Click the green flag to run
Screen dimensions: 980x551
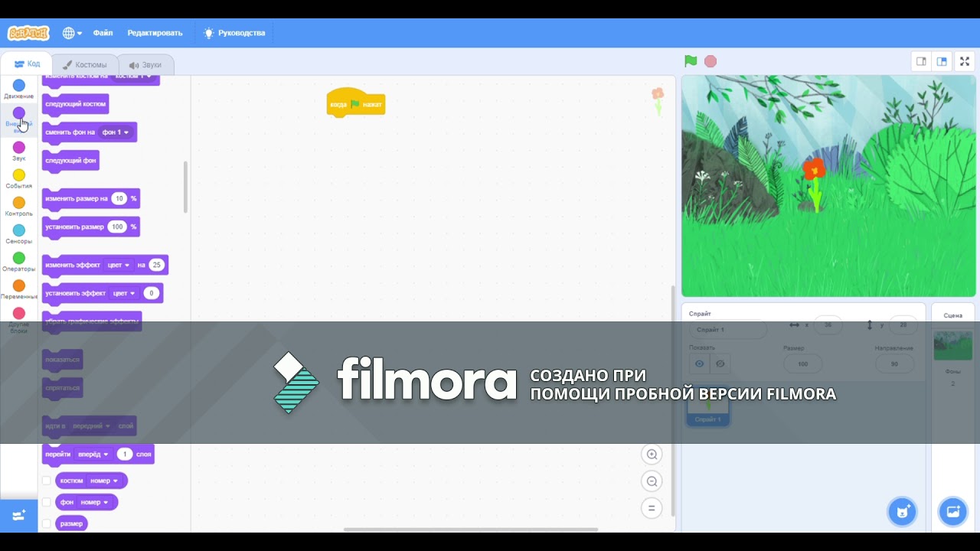[691, 61]
